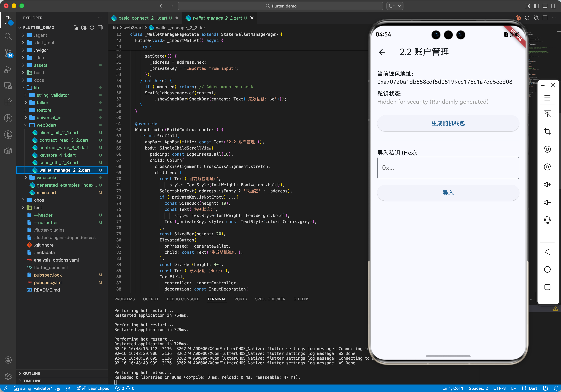Expand the websocket folder

(48, 178)
